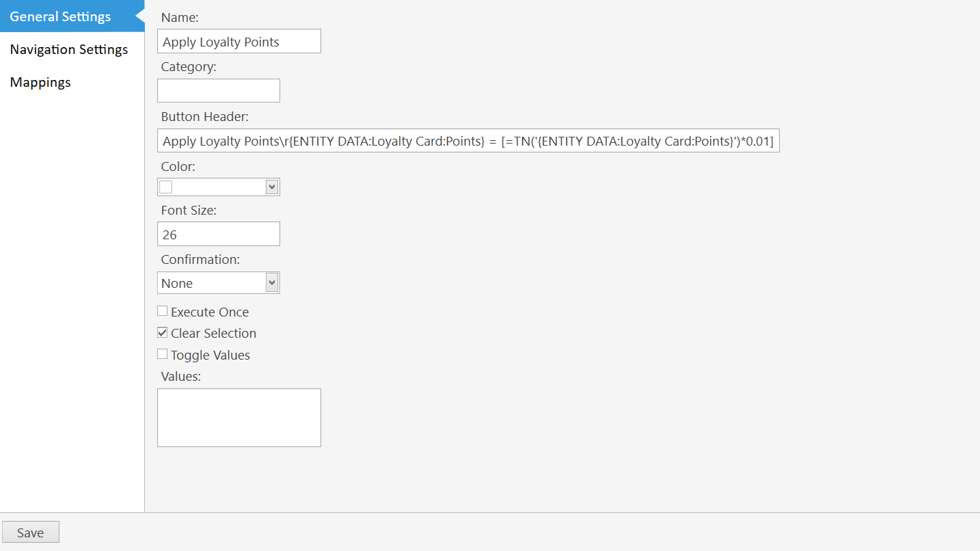Image resolution: width=980 pixels, height=551 pixels.
Task: Uncheck the Clear Selection option
Action: [162, 332]
